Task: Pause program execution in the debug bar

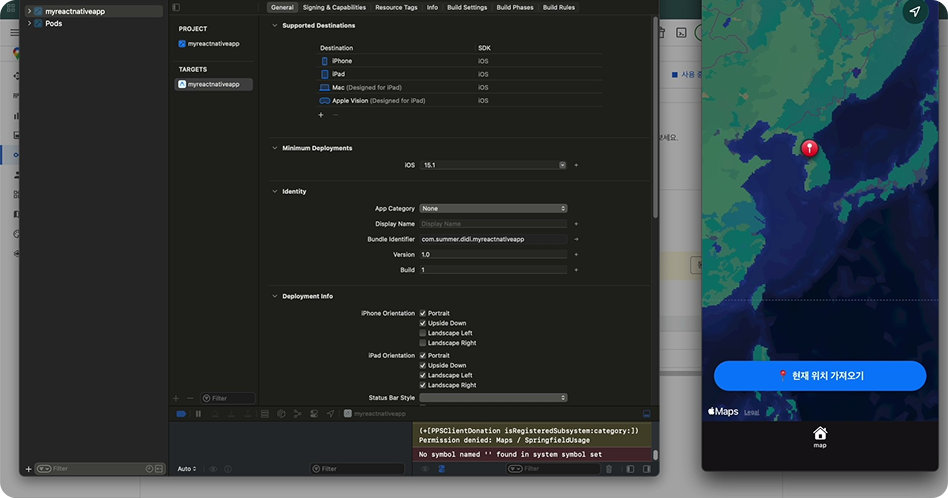Action: click(x=198, y=413)
